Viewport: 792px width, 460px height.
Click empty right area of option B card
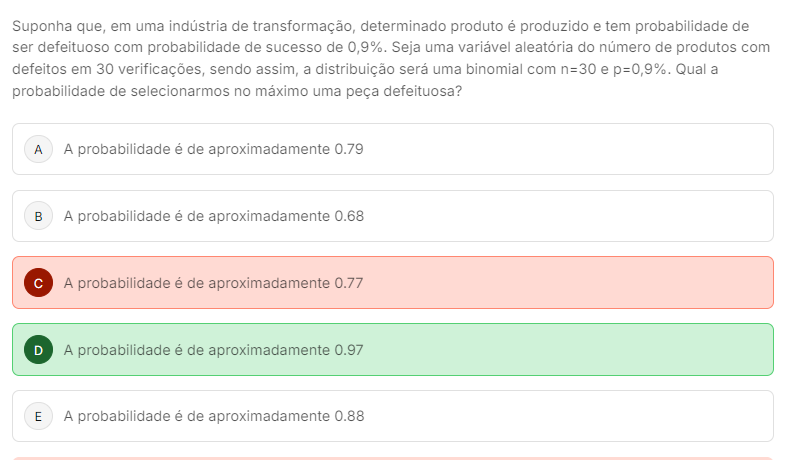pyautogui.click(x=600, y=216)
